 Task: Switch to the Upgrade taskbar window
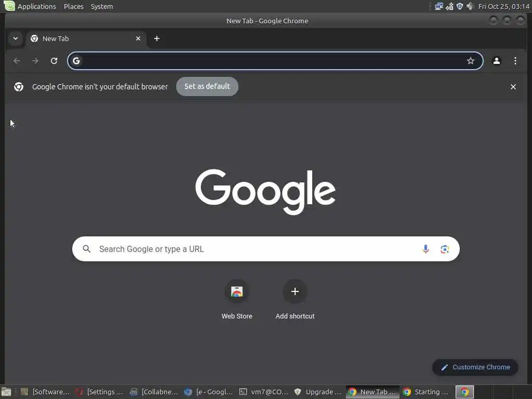pos(318,392)
